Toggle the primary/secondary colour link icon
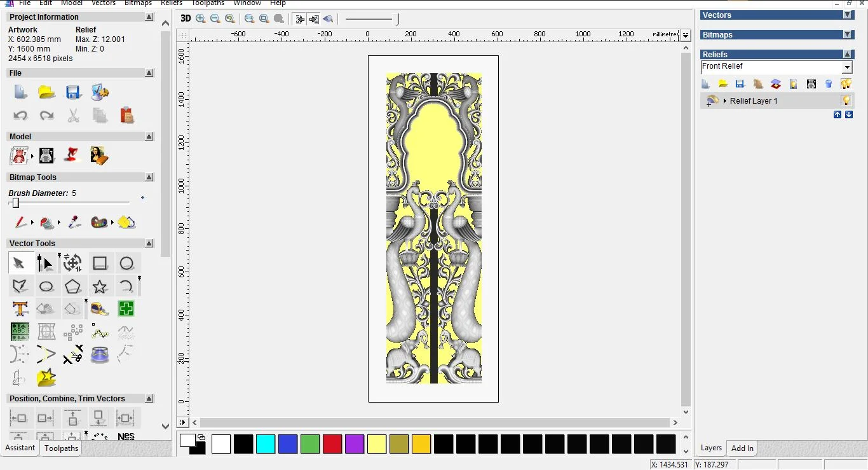 [201, 437]
